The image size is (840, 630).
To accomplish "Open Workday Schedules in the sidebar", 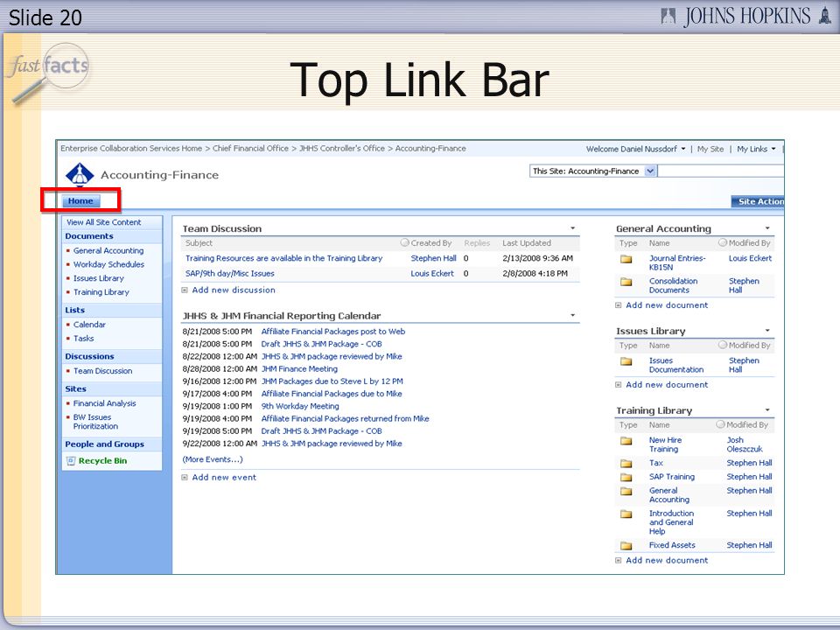I will pos(108,264).
